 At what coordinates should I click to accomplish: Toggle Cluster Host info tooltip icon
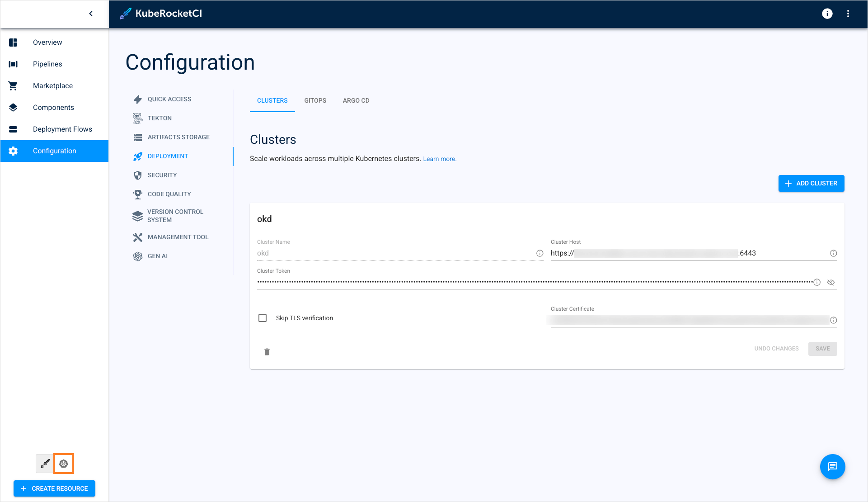tap(833, 253)
